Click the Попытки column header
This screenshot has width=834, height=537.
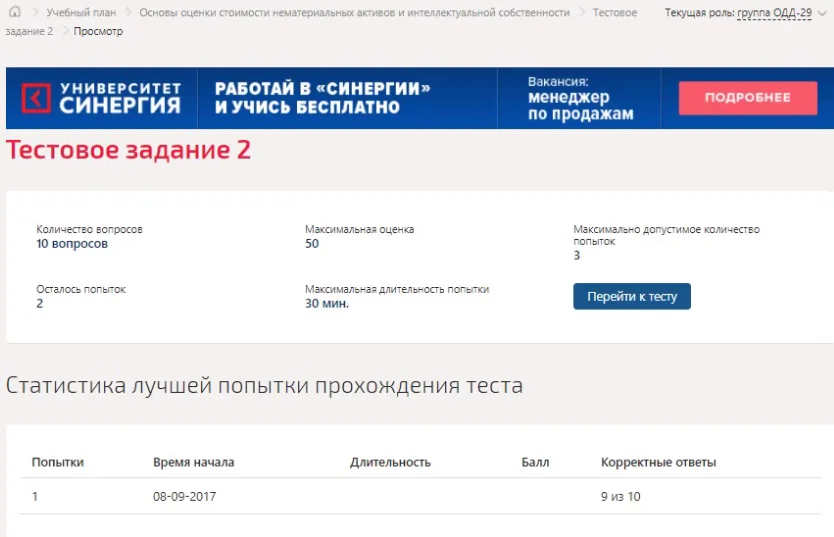coord(57,462)
